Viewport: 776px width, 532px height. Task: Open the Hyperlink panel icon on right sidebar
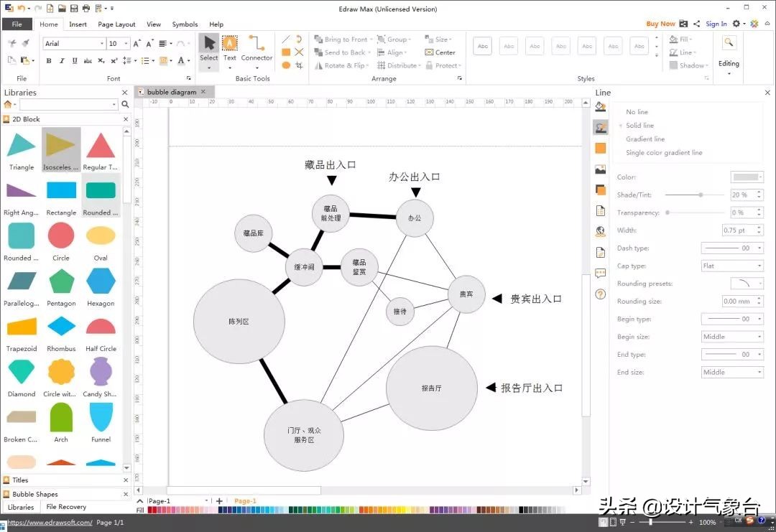tap(601, 231)
